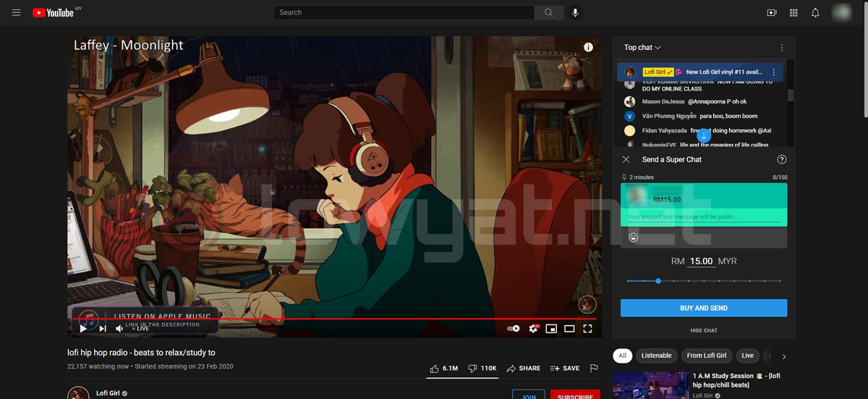Open Lofi Girl channel name link
Image resolution: width=868 pixels, height=399 pixels.
[x=108, y=393]
